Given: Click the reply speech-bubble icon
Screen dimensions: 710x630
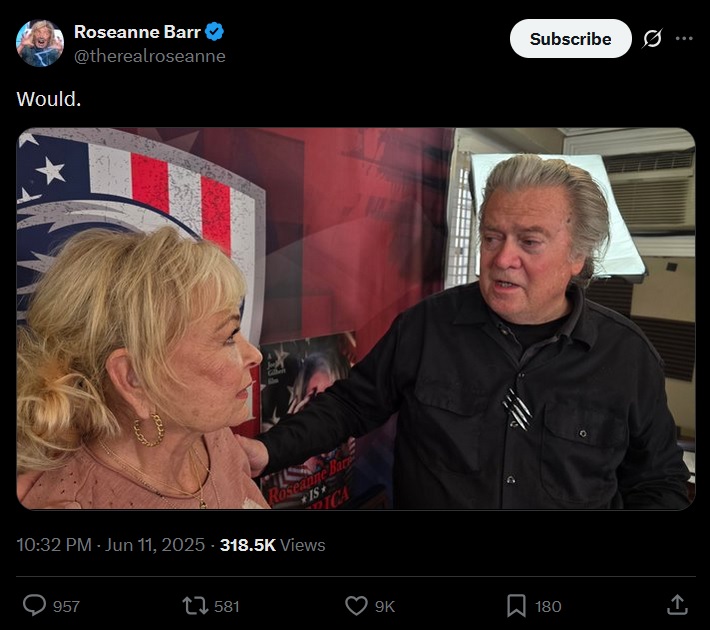Looking at the screenshot, I should [34, 606].
